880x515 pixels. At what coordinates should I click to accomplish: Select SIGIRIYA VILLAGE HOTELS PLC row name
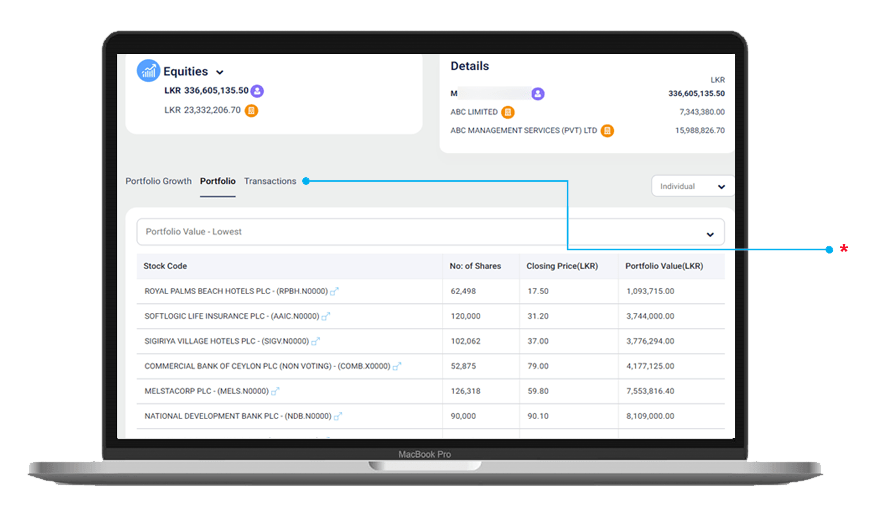pos(227,341)
